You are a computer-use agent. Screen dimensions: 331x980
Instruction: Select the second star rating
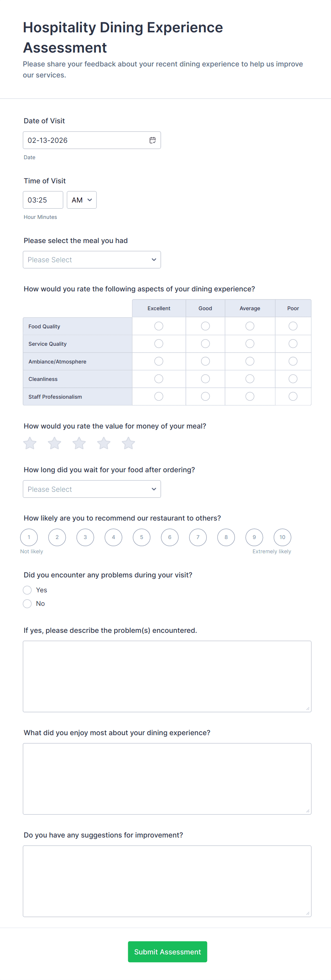click(x=54, y=443)
